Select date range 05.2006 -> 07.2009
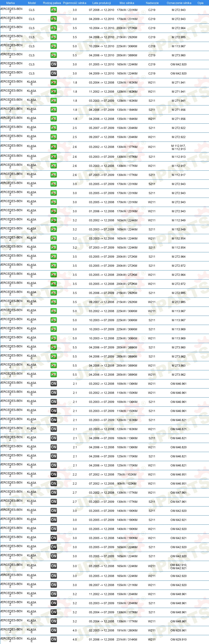 click(x=102, y=293)
